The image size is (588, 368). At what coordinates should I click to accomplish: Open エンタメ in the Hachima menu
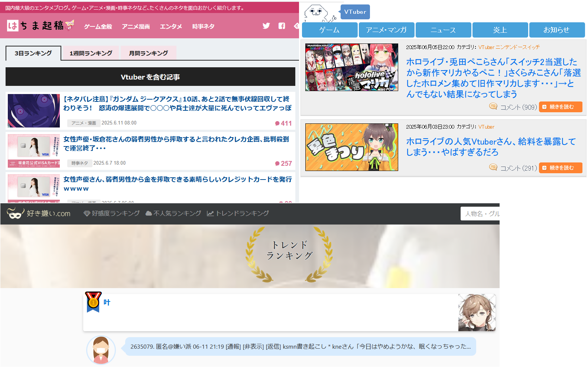pyautogui.click(x=171, y=26)
